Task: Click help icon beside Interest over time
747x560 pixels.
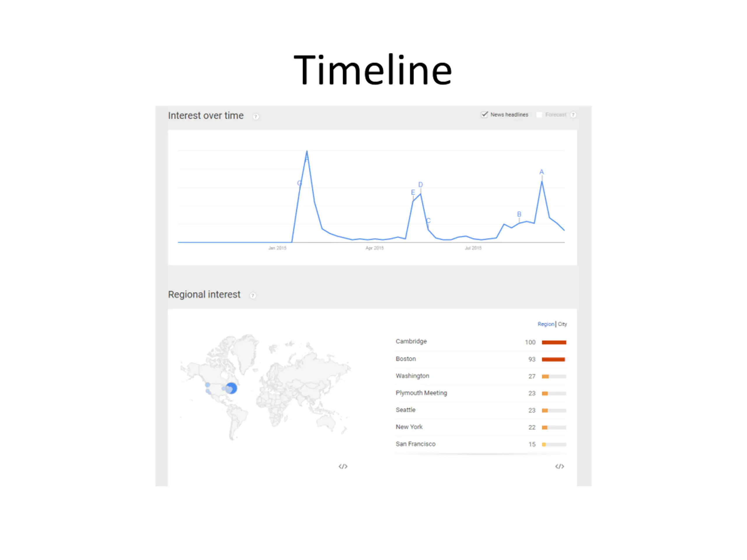Action: (256, 116)
